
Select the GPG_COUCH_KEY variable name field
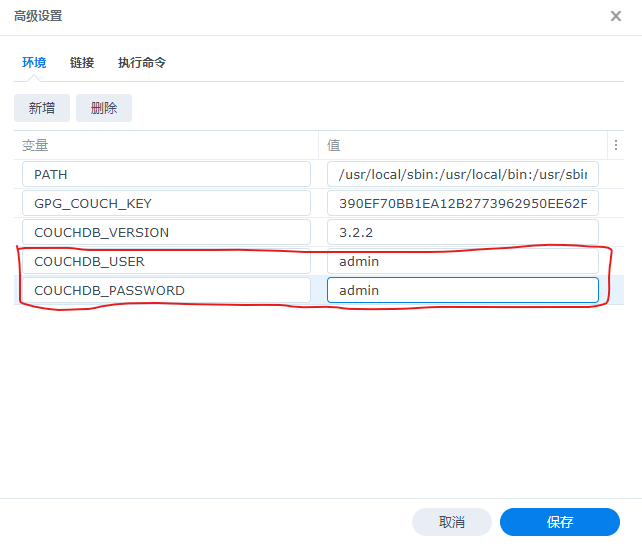[166, 204]
